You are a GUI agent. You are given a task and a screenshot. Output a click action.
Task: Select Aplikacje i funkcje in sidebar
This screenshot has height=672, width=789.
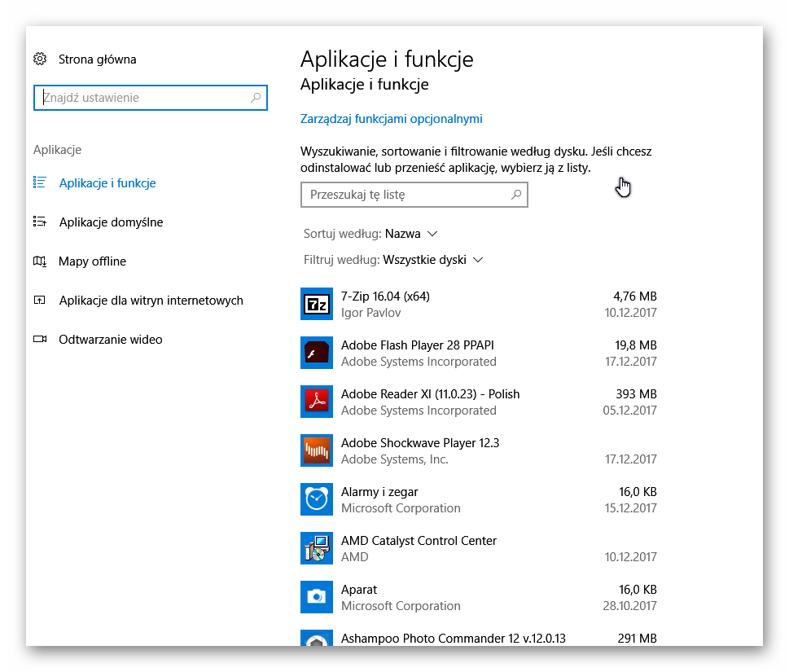click(x=107, y=182)
